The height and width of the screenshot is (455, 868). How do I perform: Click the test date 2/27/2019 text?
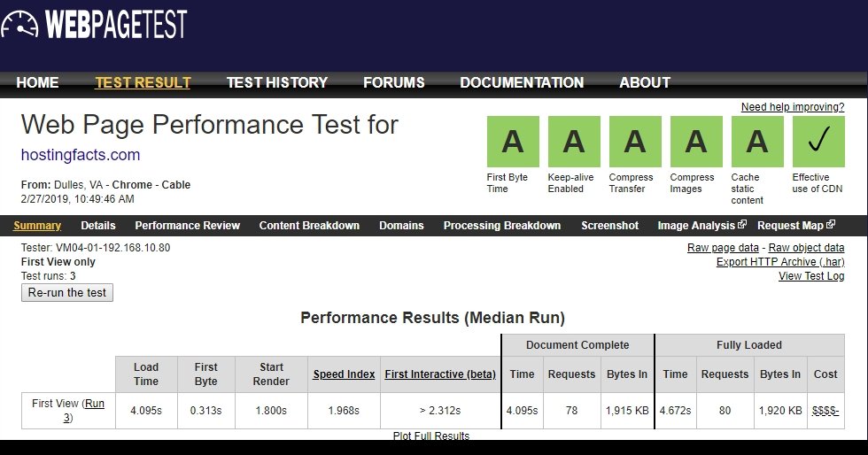pyautogui.click(x=78, y=198)
